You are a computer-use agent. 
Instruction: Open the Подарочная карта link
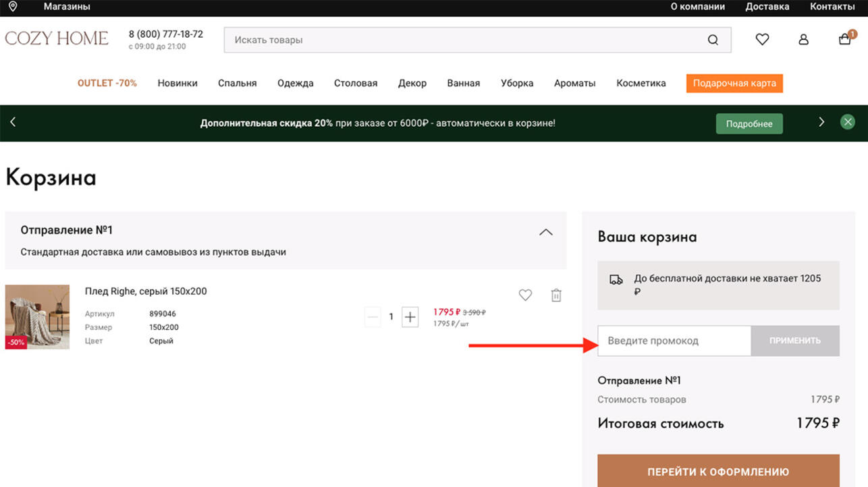pos(734,83)
